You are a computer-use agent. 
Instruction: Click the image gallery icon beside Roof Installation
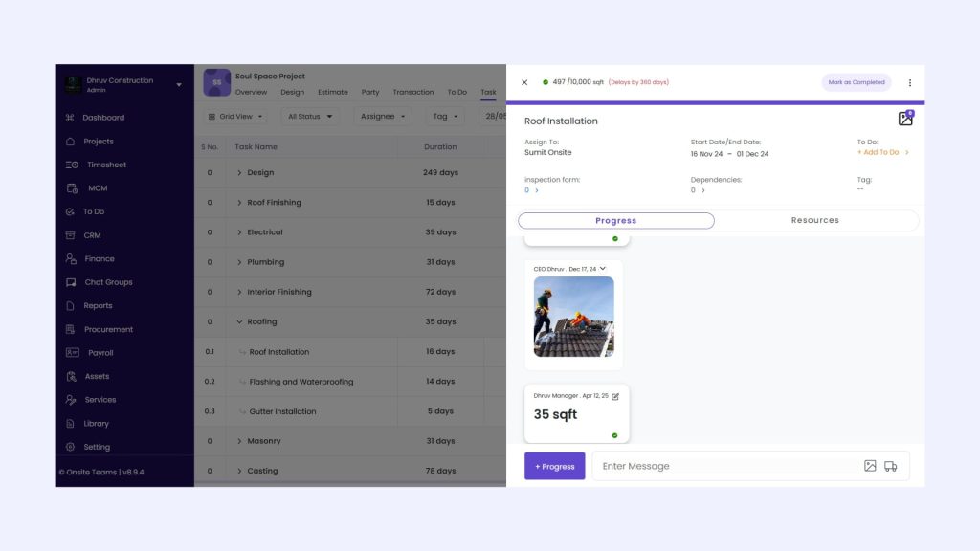click(904, 119)
